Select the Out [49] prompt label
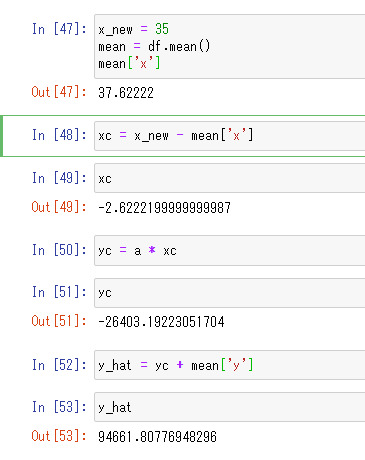 point(59,207)
